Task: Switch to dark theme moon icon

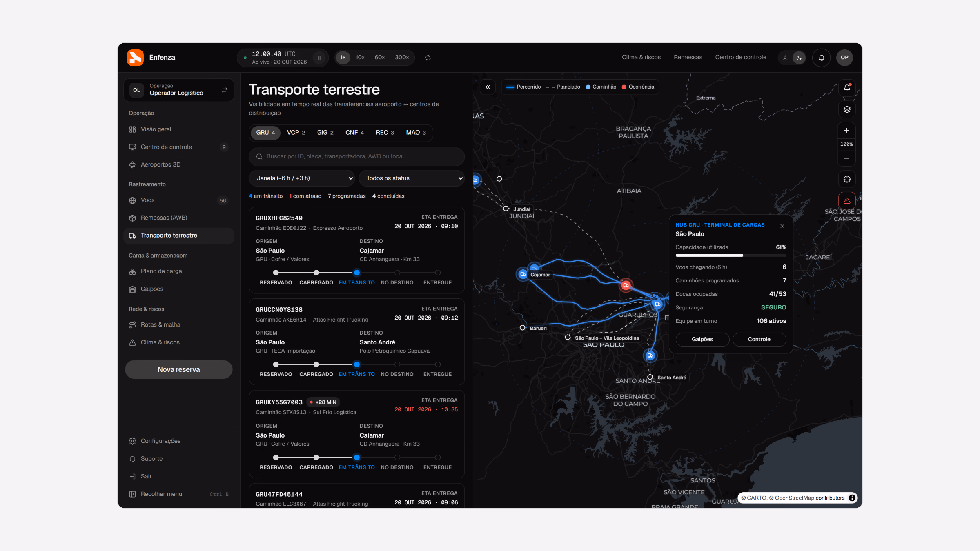Action: tap(799, 58)
